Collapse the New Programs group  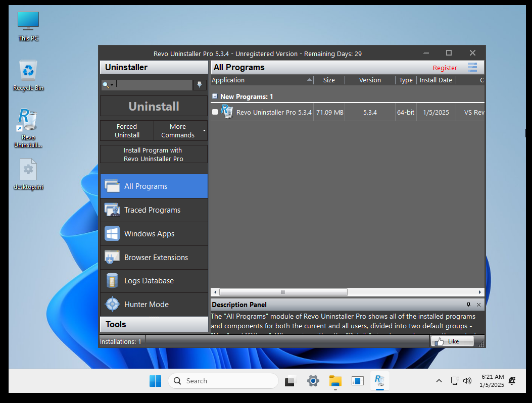(x=215, y=96)
